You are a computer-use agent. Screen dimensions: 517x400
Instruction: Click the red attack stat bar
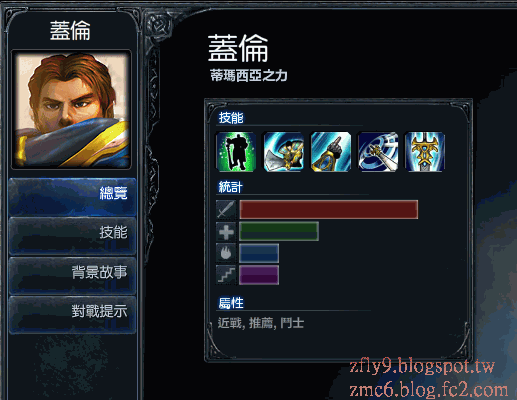[x=329, y=210]
